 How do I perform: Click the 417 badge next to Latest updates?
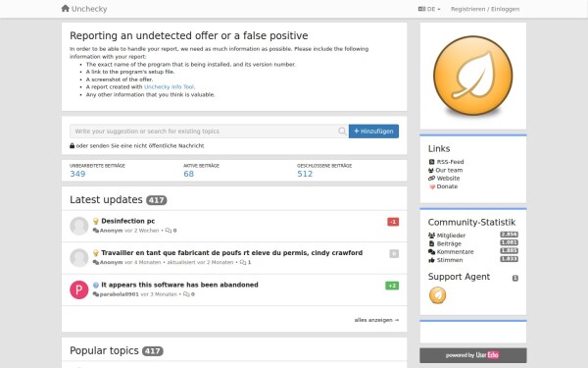(x=157, y=200)
